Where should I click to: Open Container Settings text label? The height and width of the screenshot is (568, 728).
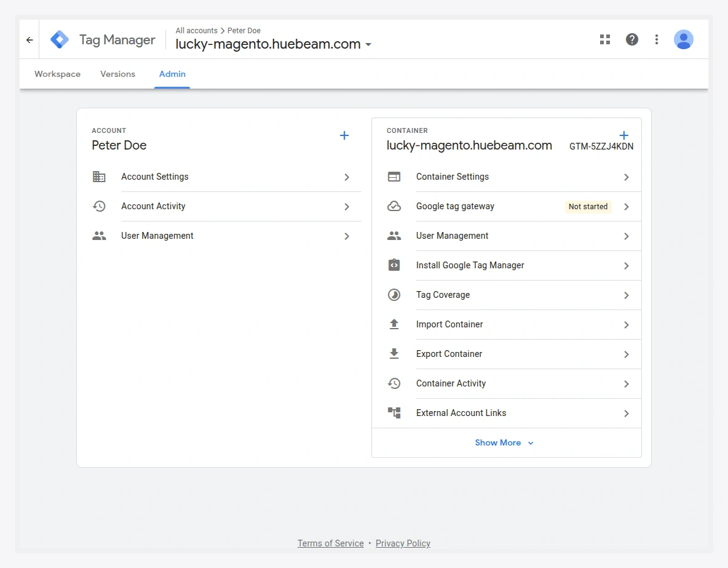click(453, 177)
